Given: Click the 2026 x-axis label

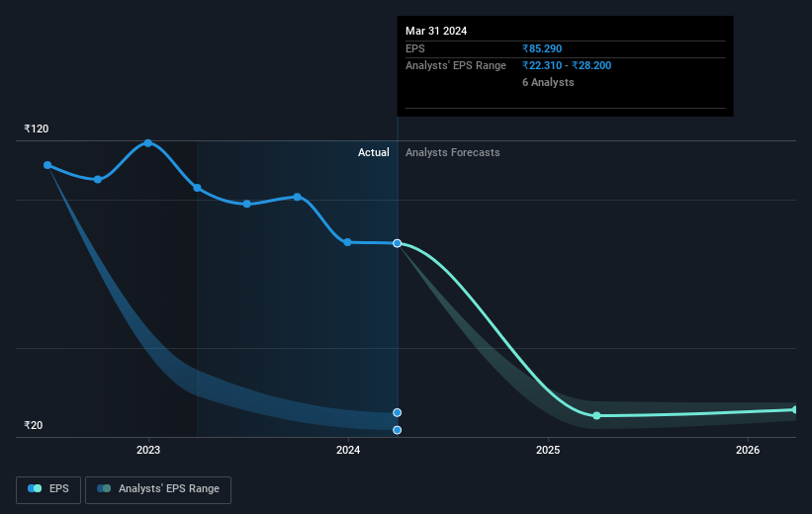Looking at the screenshot, I should pos(748,450).
